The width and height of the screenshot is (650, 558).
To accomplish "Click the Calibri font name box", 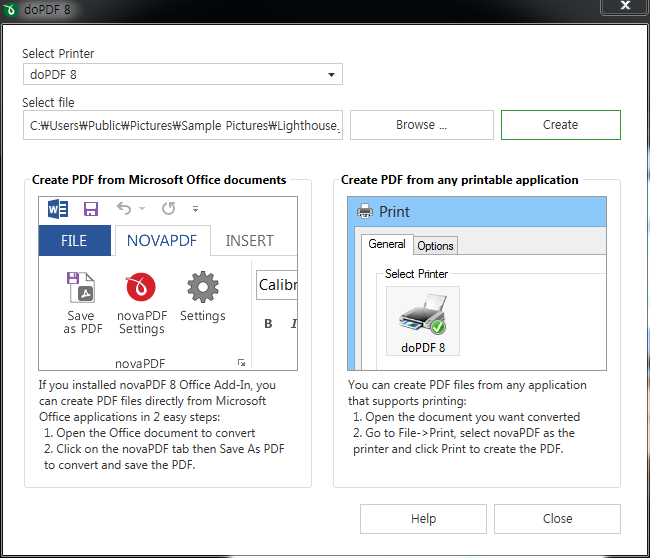I will point(277,285).
